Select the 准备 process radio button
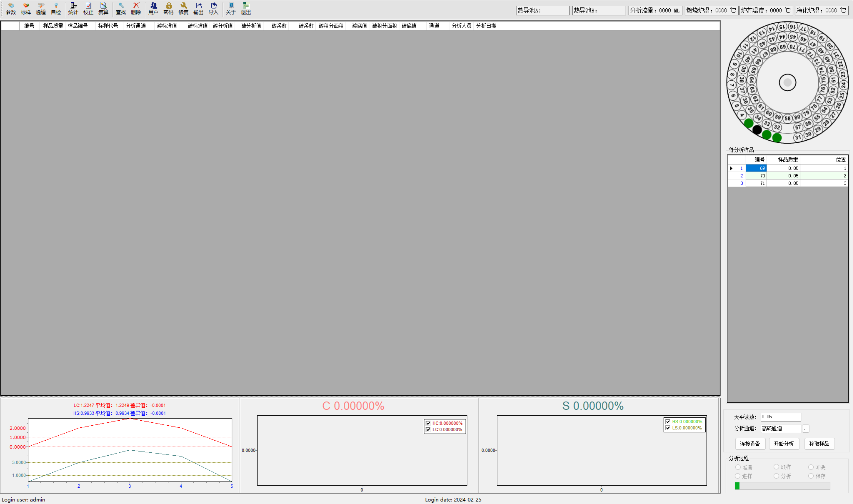853x504 pixels. [x=738, y=467]
